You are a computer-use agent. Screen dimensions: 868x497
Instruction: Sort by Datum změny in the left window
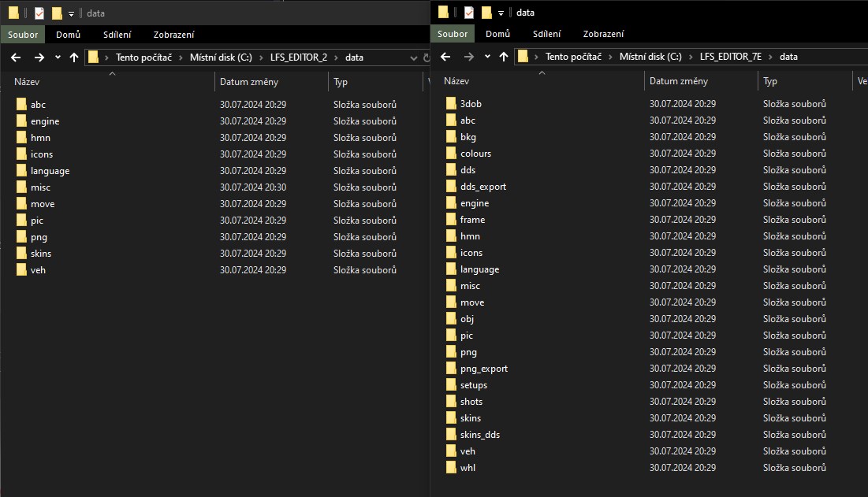pos(249,82)
